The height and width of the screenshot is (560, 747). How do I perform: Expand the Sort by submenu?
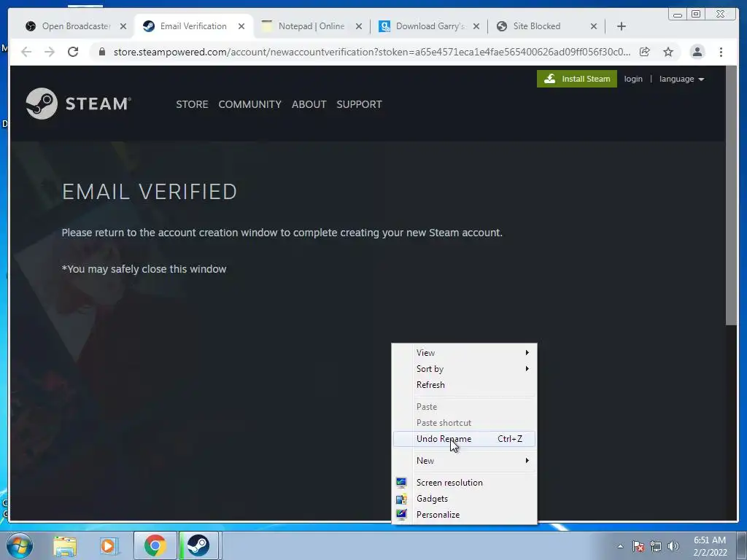[464, 369]
